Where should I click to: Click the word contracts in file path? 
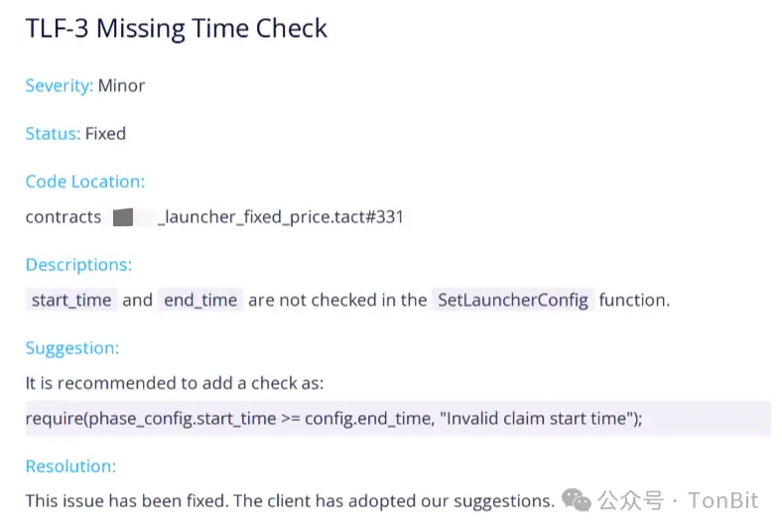pos(64,216)
